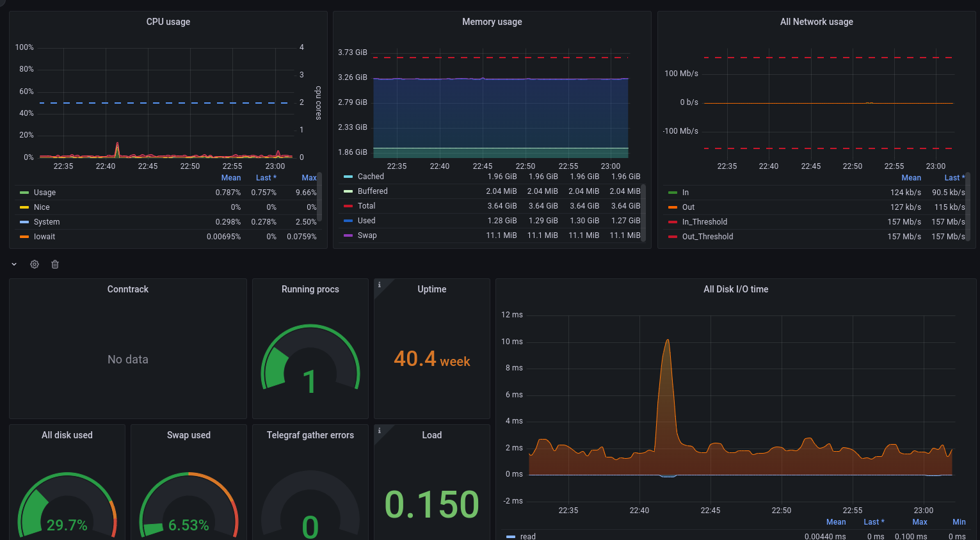Image resolution: width=980 pixels, height=540 pixels.
Task: Toggle read series in Disk I/O legend
Action: pos(528,536)
